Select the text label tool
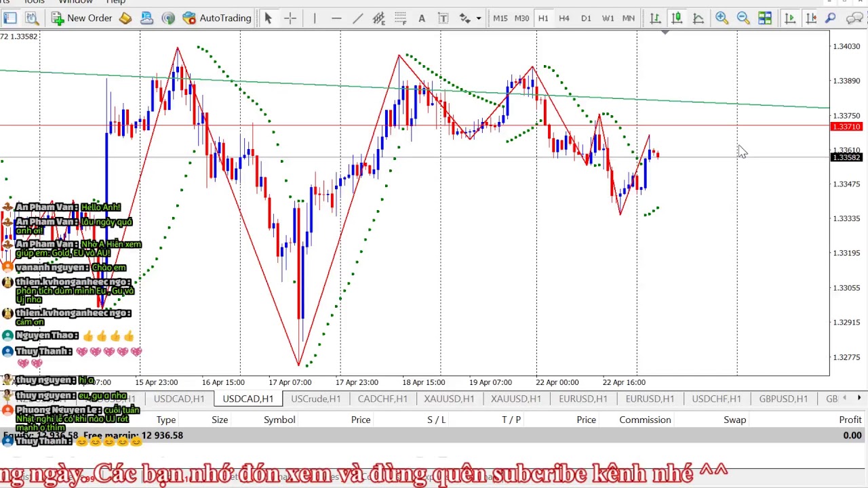Image resolution: width=868 pixels, height=488 pixels. (443, 18)
